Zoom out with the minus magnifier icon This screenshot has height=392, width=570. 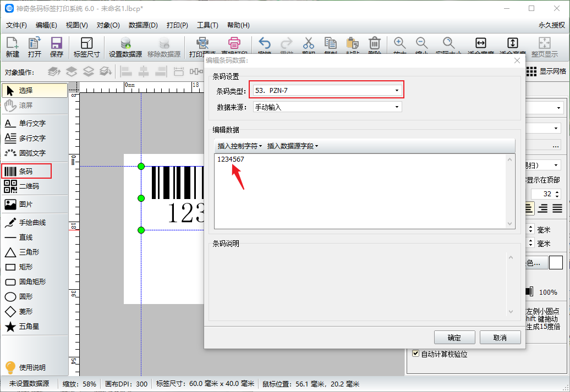421,43
